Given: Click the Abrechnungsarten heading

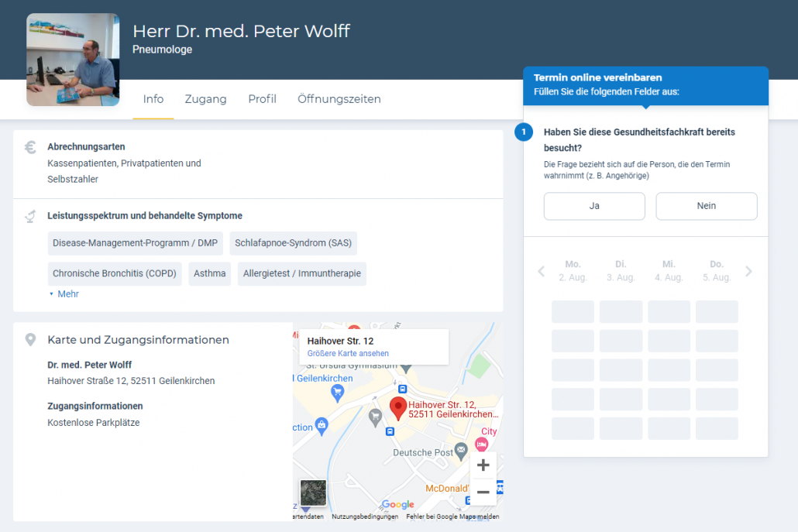Looking at the screenshot, I should (x=86, y=147).
